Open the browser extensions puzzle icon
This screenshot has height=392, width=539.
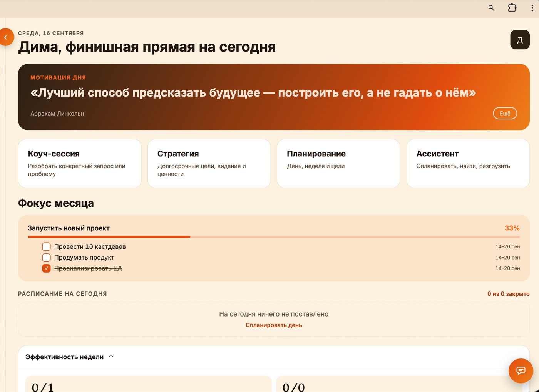coord(512,8)
